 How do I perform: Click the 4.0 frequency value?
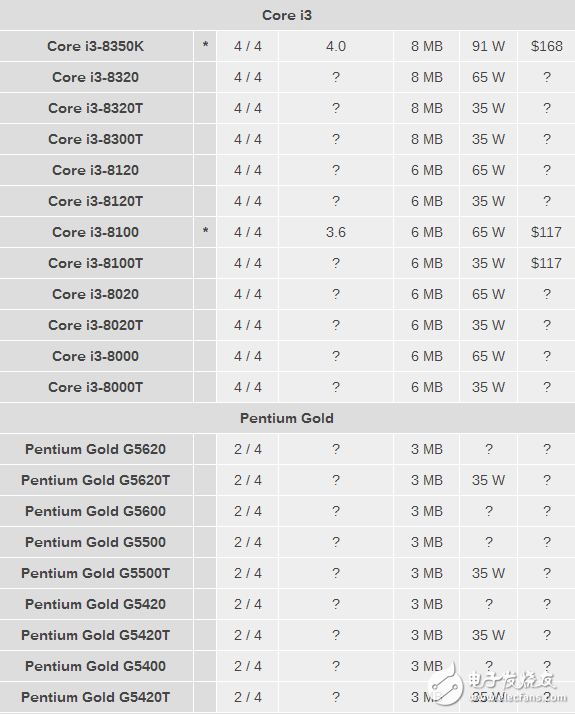coord(336,46)
